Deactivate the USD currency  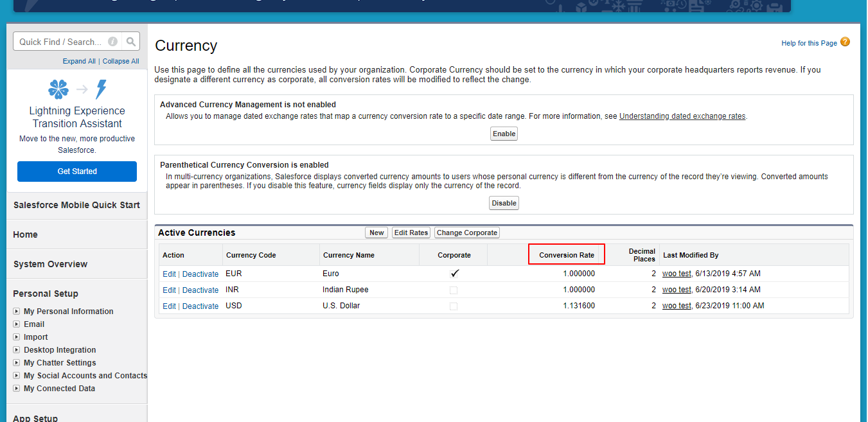click(200, 306)
